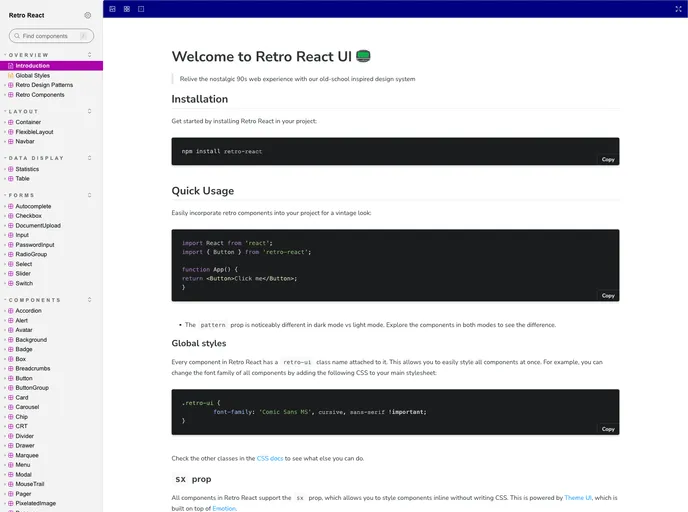Open Autocomplete component

click(33, 206)
